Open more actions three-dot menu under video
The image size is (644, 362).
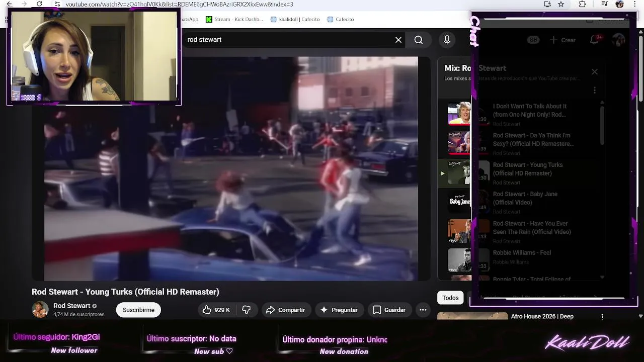423,310
